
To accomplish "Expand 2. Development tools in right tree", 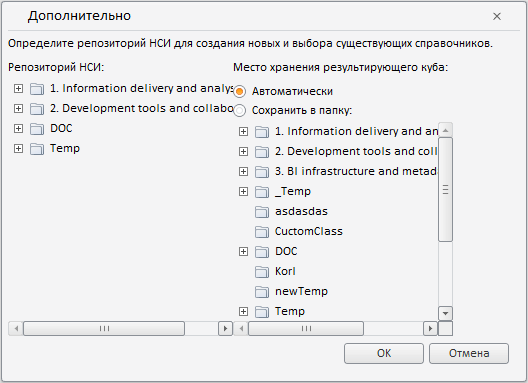I will (x=243, y=152).
